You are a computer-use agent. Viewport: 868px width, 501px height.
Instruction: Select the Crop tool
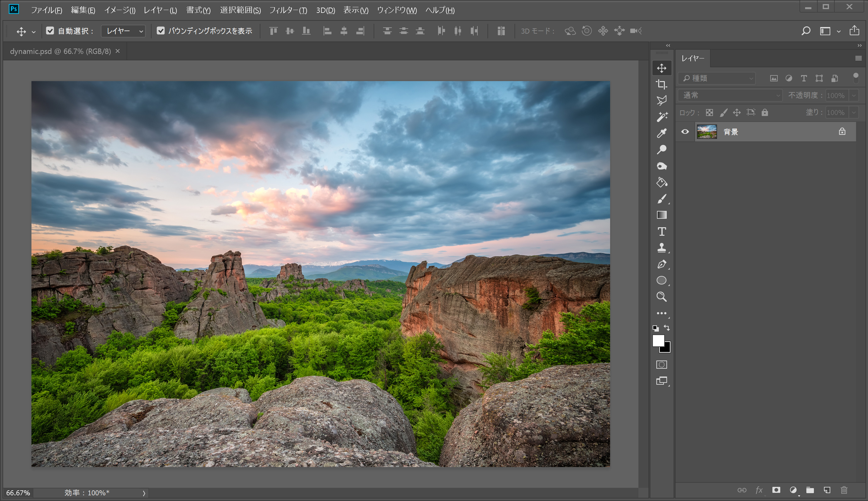(x=661, y=84)
